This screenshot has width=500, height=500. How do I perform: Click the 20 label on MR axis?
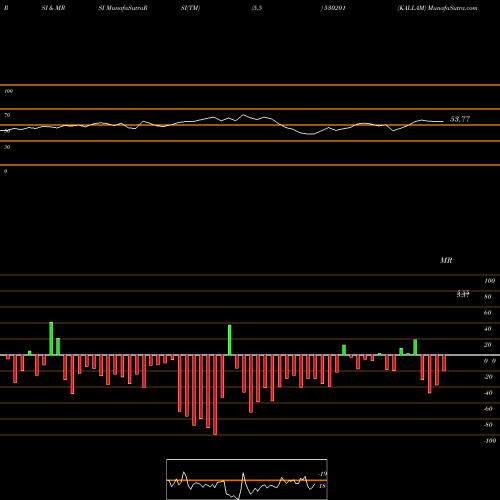coord(488,345)
